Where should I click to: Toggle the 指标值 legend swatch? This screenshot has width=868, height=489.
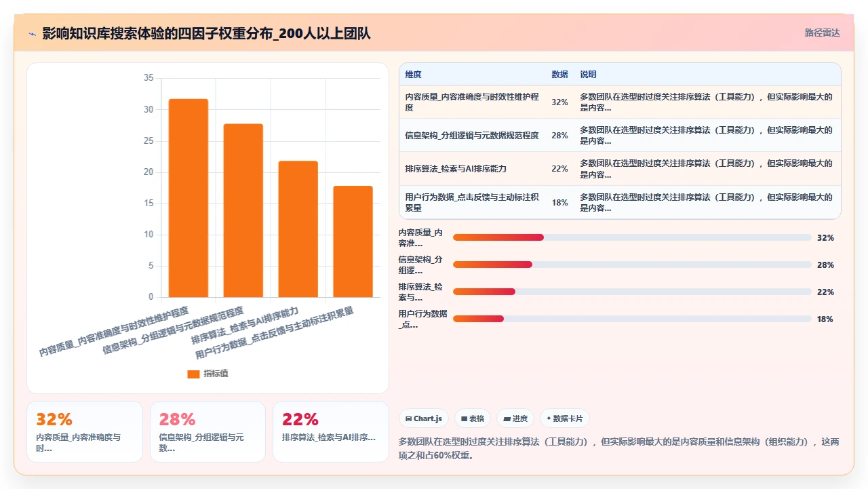pos(193,374)
